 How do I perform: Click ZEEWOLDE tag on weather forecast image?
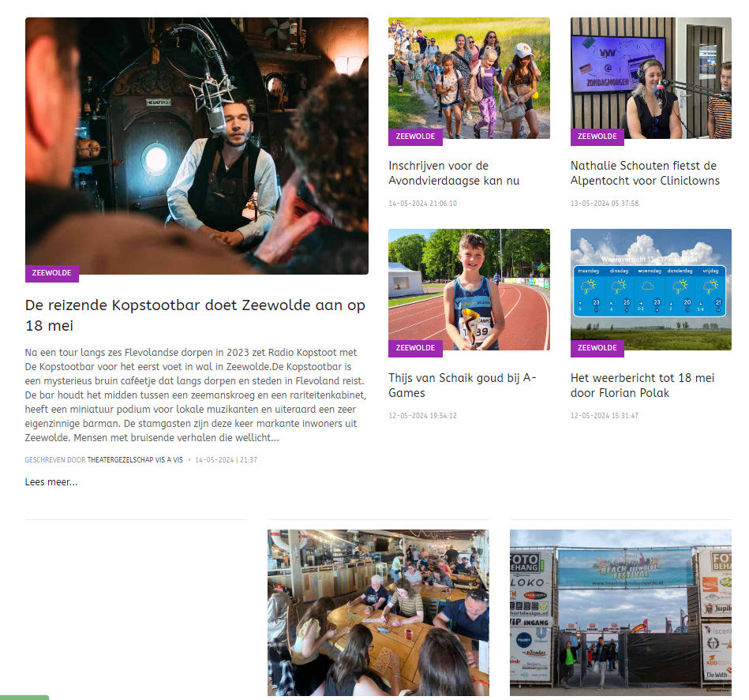pos(597,348)
